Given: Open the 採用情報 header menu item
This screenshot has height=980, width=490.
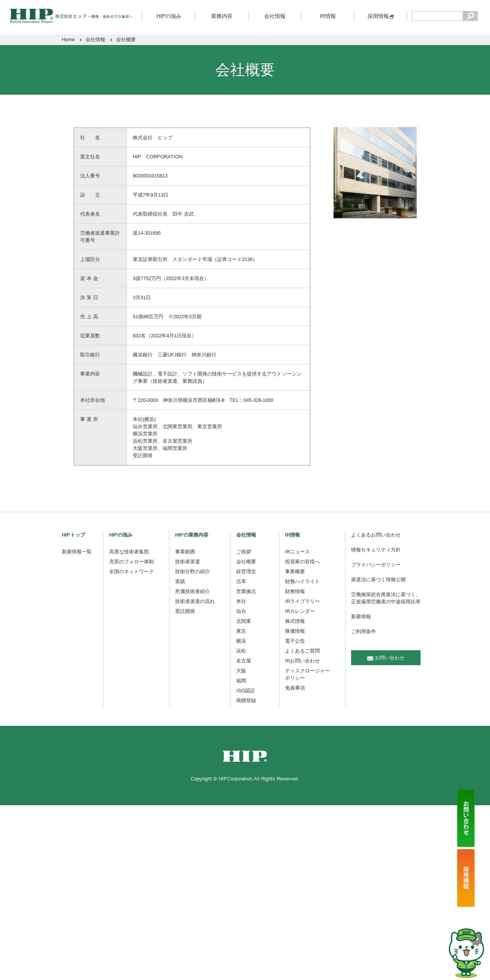Looking at the screenshot, I should 380,16.
